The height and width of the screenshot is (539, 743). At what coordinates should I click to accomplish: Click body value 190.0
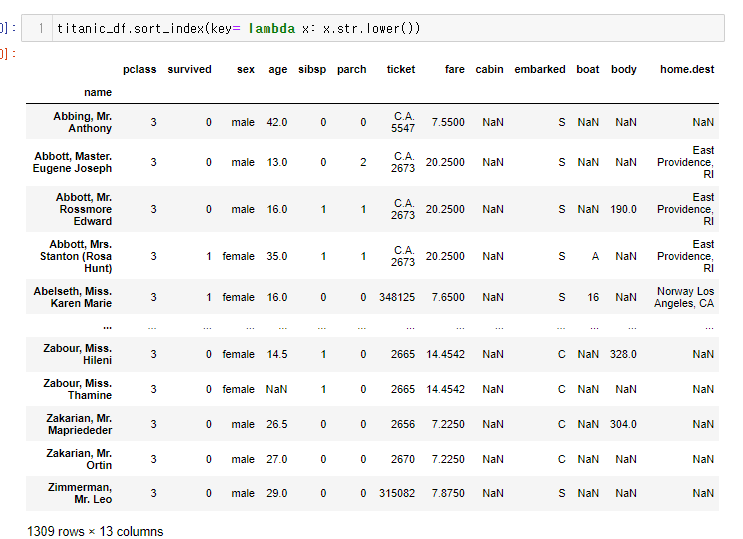(623, 209)
